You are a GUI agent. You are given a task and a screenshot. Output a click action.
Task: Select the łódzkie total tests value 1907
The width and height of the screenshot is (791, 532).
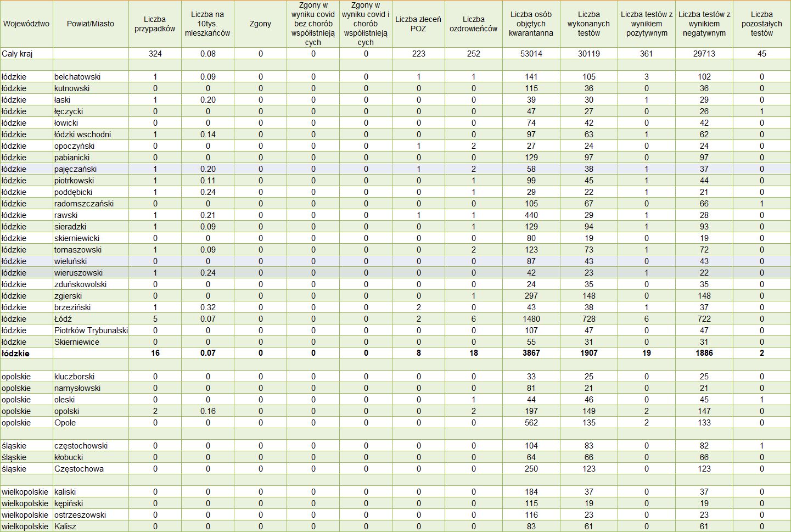[x=588, y=354]
